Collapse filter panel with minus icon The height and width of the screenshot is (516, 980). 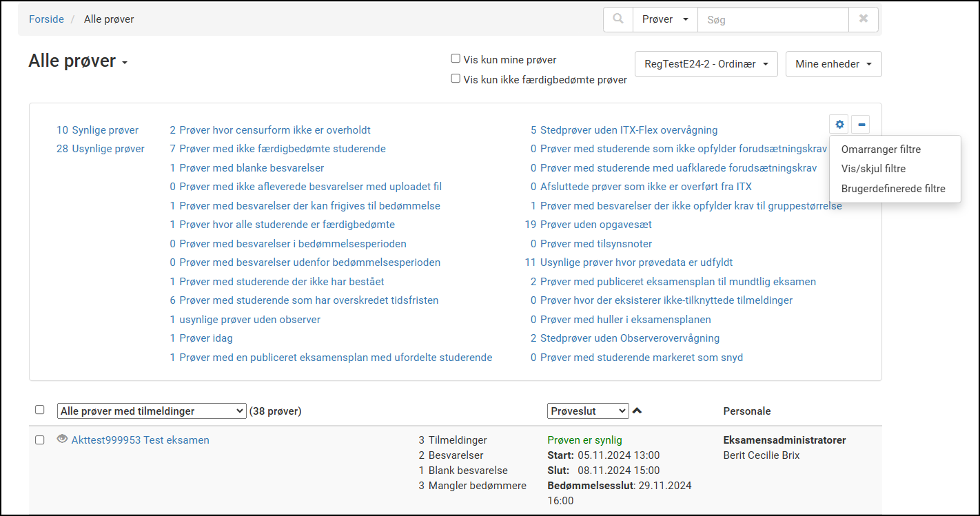click(x=861, y=125)
